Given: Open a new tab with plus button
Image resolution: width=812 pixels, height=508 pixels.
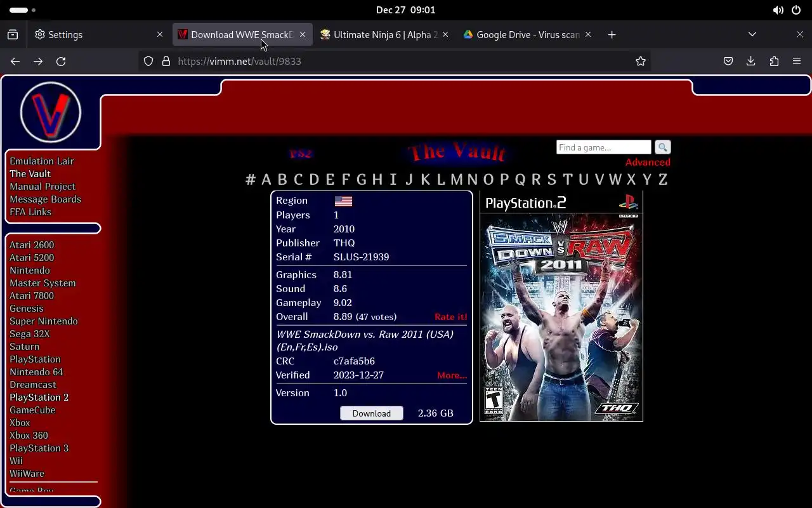Looking at the screenshot, I should (612, 34).
